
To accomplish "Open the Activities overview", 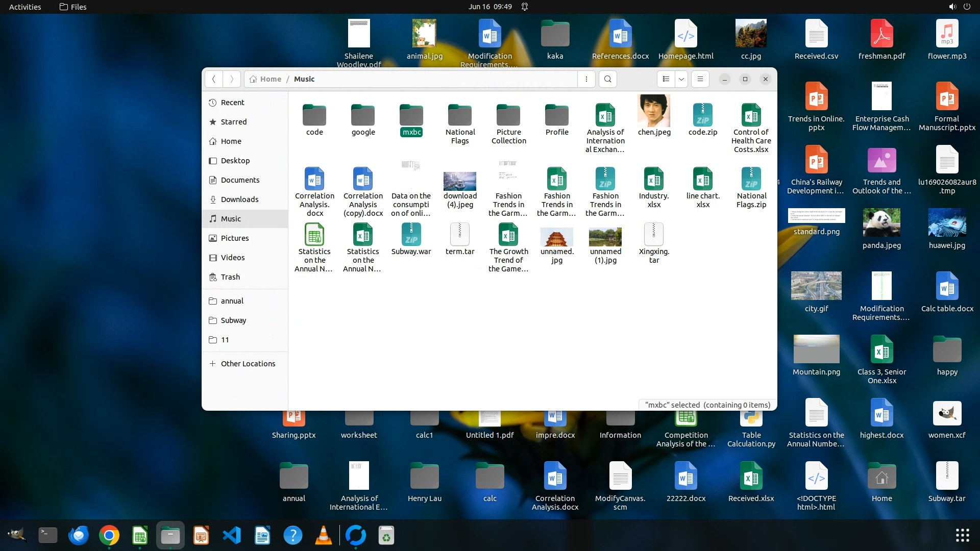I will [x=25, y=7].
